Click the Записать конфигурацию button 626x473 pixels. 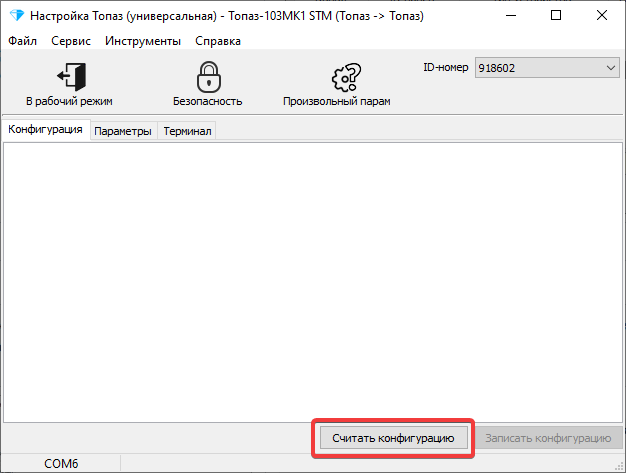(548, 438)
